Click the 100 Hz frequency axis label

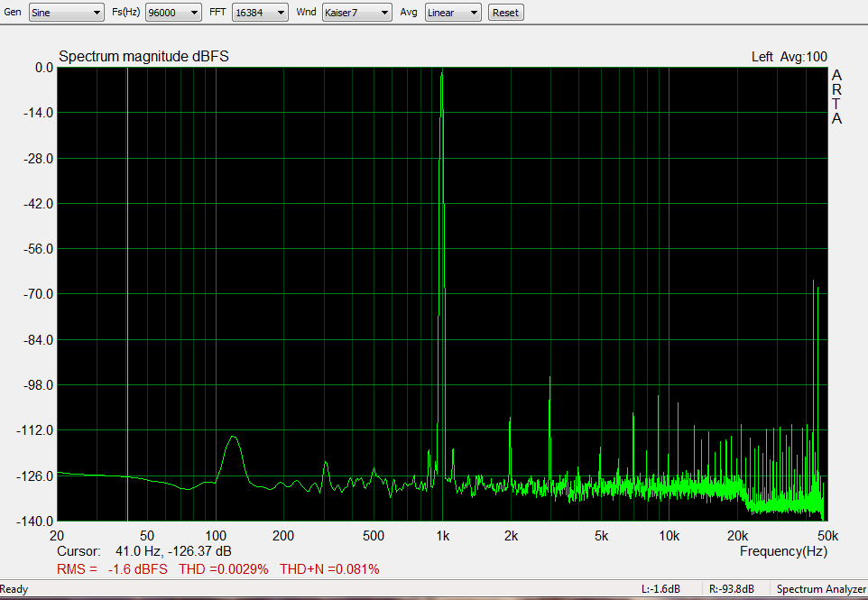coord(216,536)
